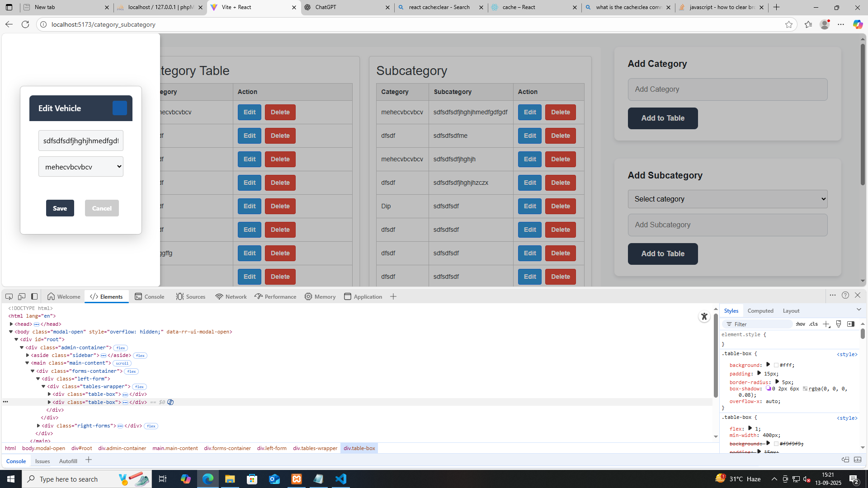Screen dimensions: 868x488
Task: Switch to the Computed styles tab
Action: point(760,311)
